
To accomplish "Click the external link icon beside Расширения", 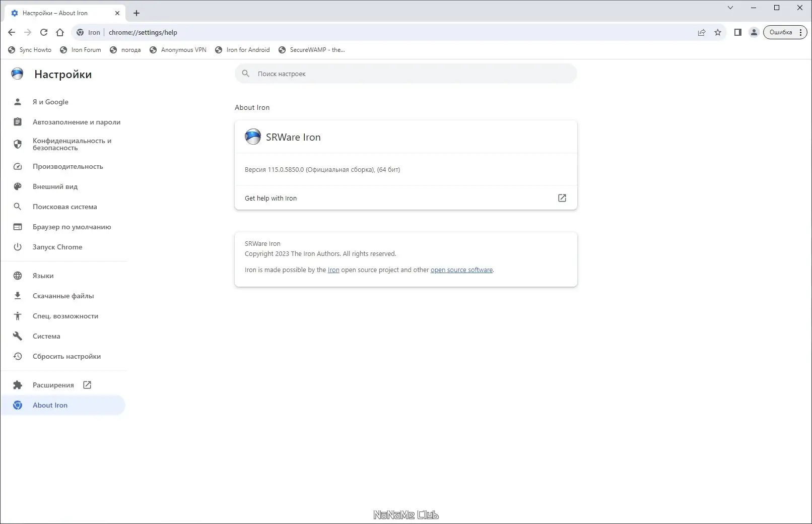I will coord(87,385).
